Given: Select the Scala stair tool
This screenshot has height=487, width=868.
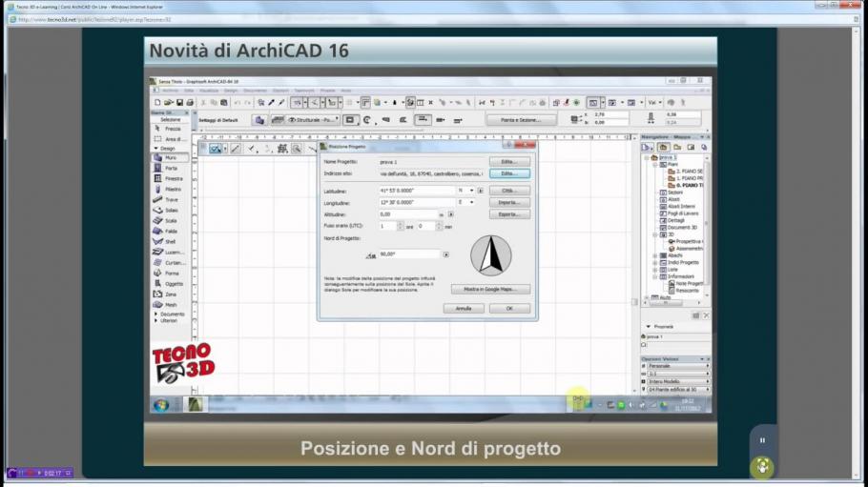Looking at the screenshot, I should pos(170,221).
